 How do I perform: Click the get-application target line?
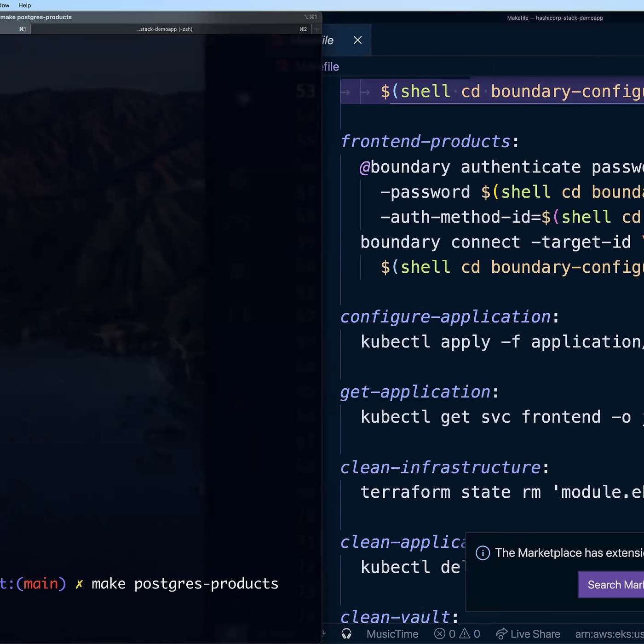(x=415, y=392)
